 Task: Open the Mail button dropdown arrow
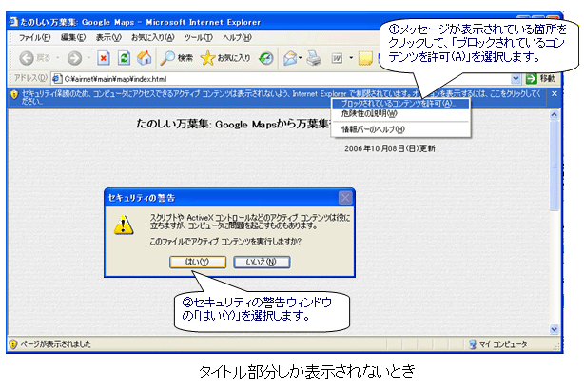coord(301,58)
